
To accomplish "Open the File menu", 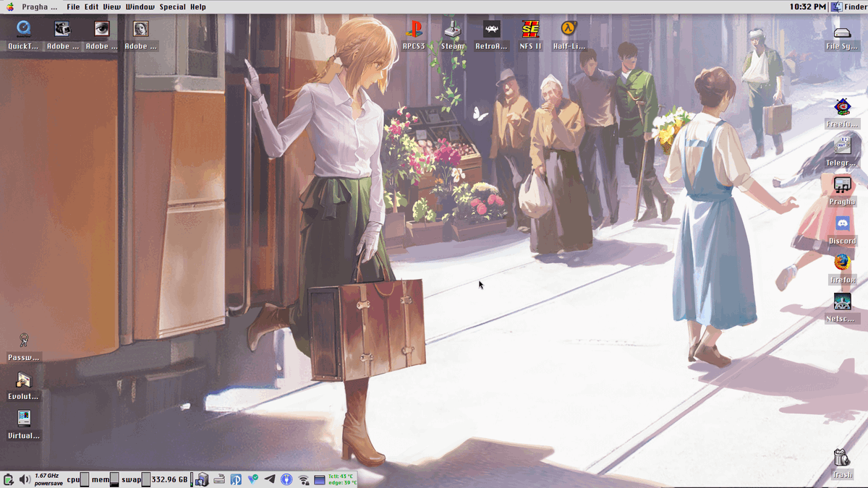I will coord(73,7).
